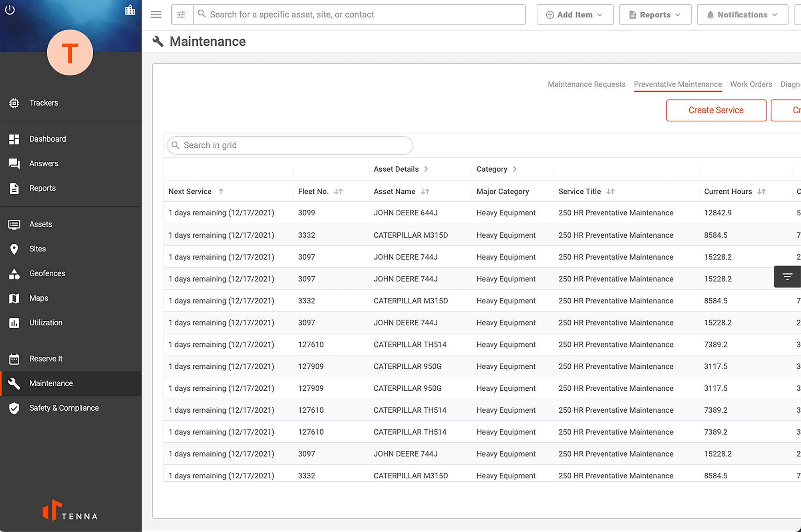Sort the Asset Name column
This screenshot has width=801, height=532.
click(425, 192)
